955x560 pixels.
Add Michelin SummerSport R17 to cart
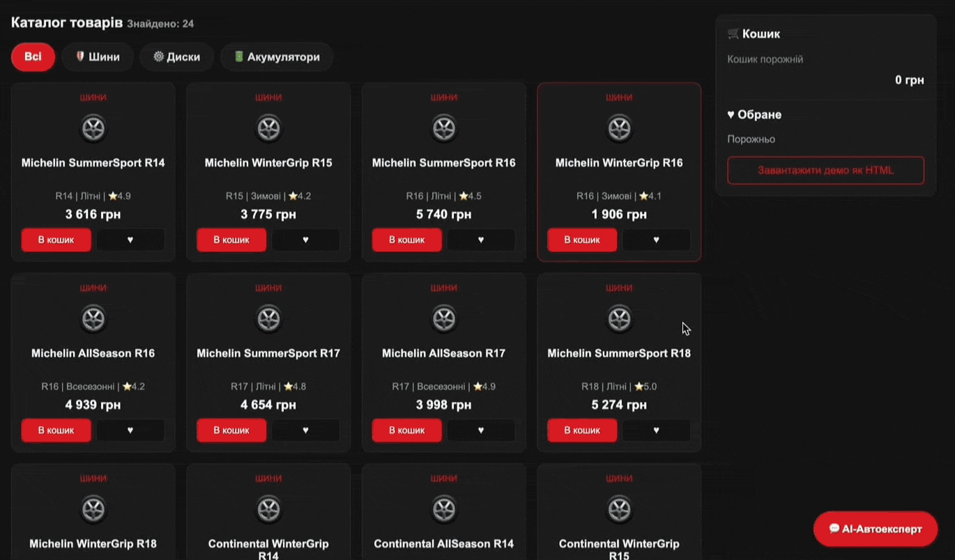tap(231, 430)
